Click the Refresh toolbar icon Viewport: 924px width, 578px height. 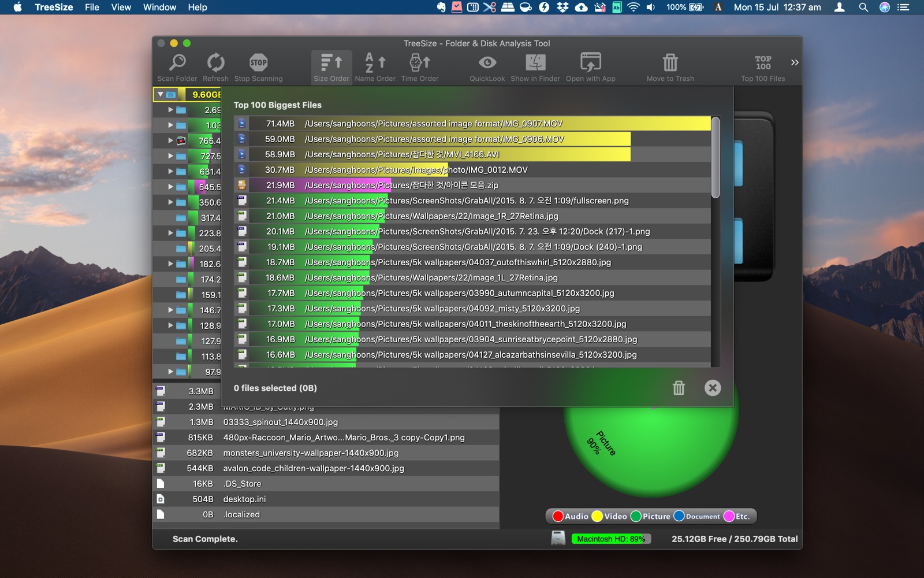coord(215,62)
